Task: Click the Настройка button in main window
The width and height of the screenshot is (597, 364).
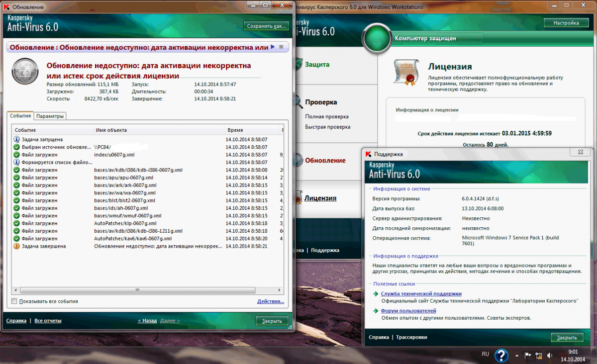Action: click(x=566, y=23)
